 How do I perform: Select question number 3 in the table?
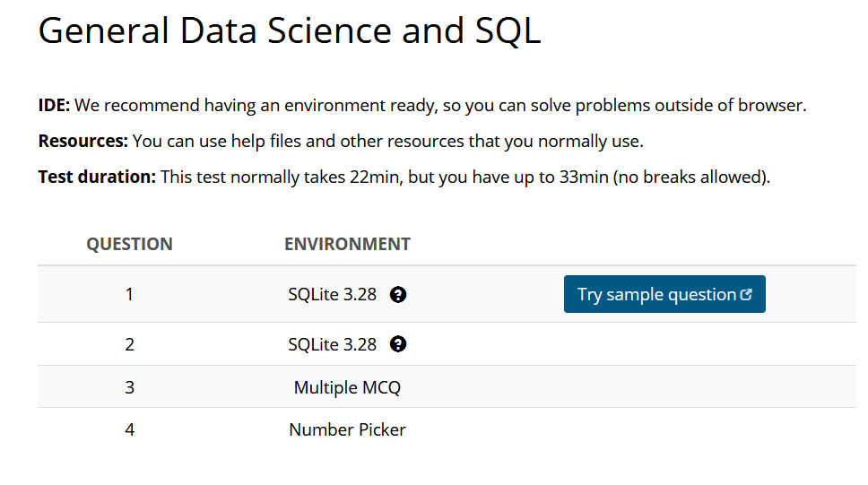pos(129,387)
